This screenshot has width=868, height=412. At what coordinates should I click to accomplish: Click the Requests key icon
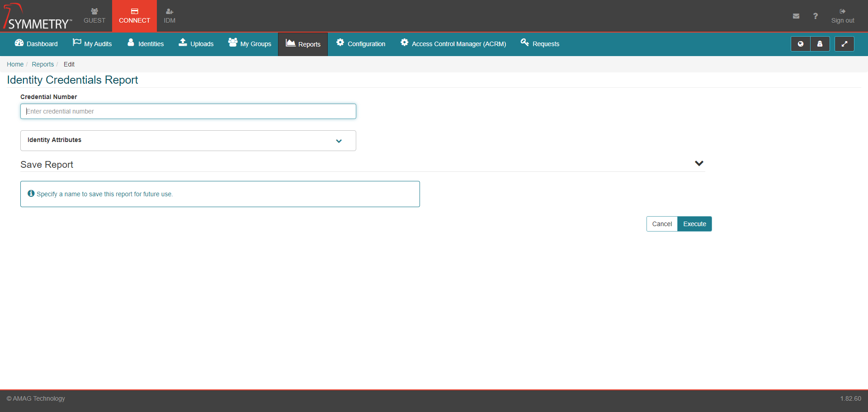[x=524, y=43]
